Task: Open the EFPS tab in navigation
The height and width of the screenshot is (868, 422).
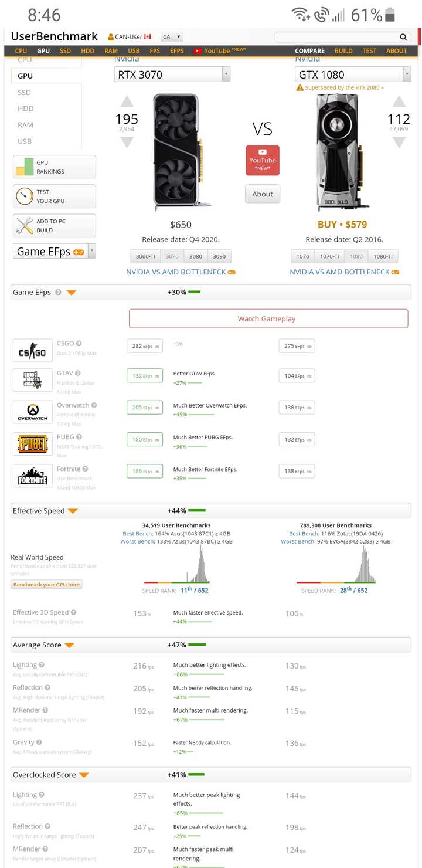Action: click(x=177, y=51)
